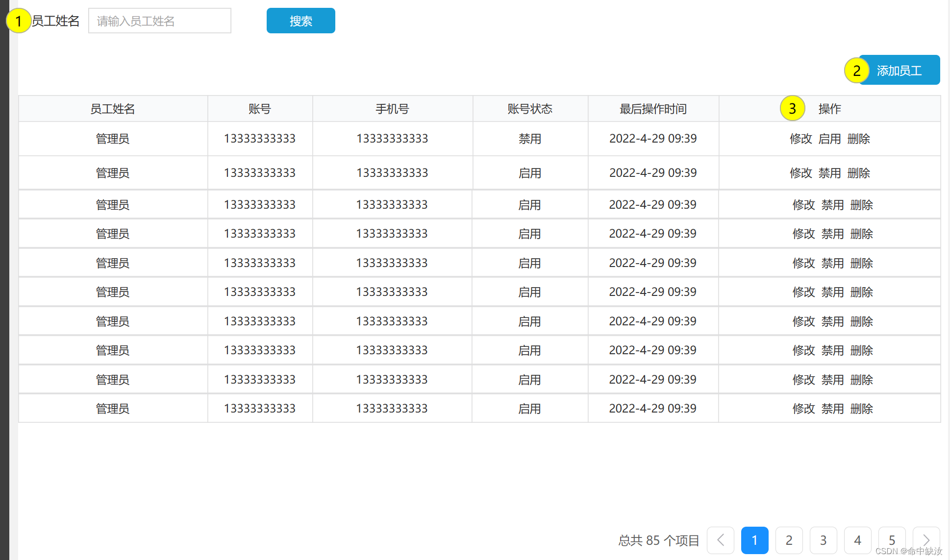The image size is (950, 560).
Task: Go to next page arrow
Action: coord(926,540)
